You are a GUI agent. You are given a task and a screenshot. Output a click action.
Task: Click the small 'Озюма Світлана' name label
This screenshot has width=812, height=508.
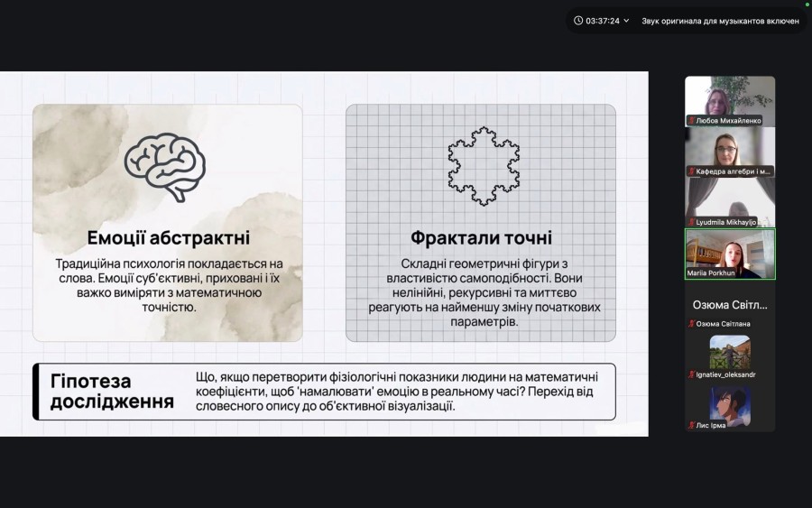pos(723,324)
